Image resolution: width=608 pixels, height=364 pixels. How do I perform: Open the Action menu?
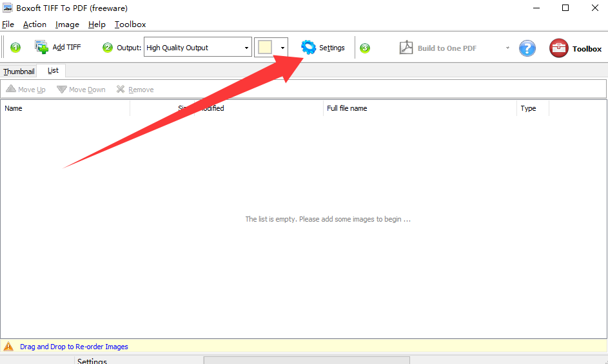point(35,24)
